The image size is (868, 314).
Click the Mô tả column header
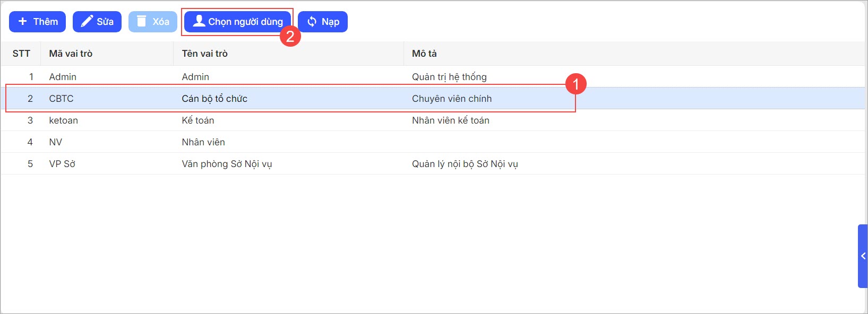424,54
